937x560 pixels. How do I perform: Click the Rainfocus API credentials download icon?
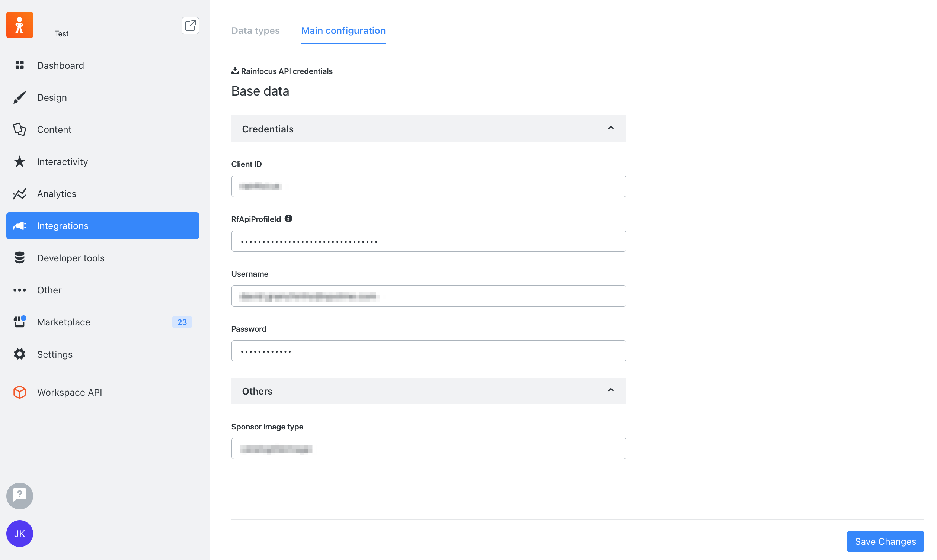click(235, 71)
